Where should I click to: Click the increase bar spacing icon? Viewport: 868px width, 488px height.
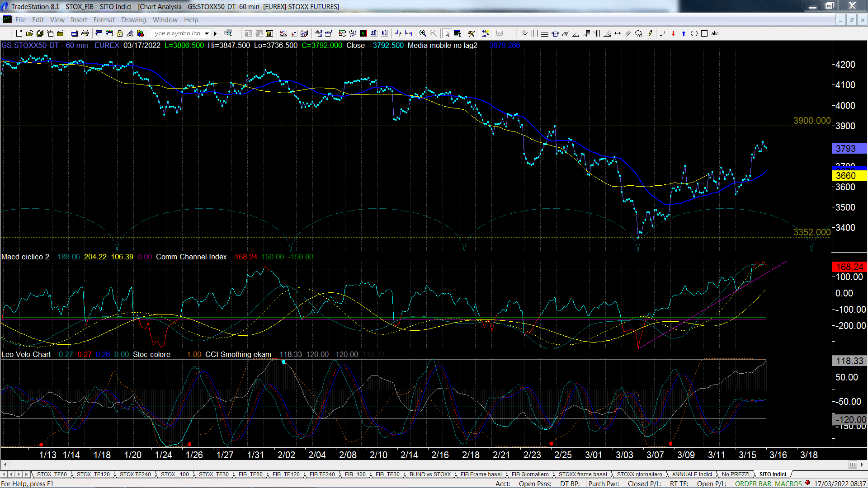[409, 33]
